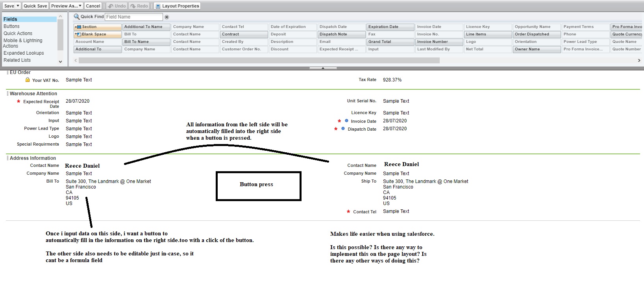
Task: Select Expanded Lookups in the category list
Action: [24, 53]
